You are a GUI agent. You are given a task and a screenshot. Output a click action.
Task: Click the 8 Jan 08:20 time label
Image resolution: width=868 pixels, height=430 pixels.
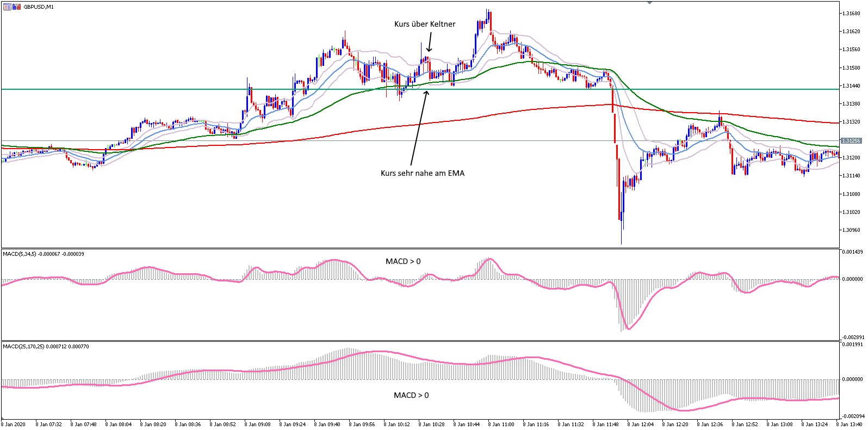(153, 424)
